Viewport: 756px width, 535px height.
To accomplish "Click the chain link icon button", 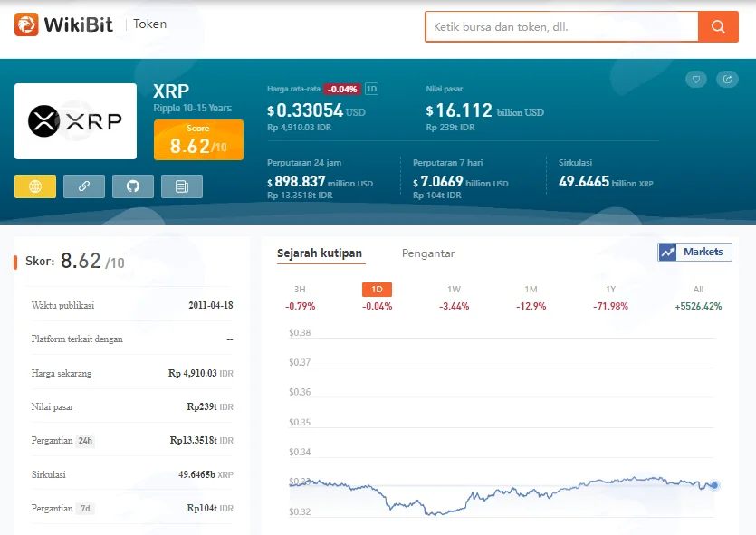I will point(84,186).
